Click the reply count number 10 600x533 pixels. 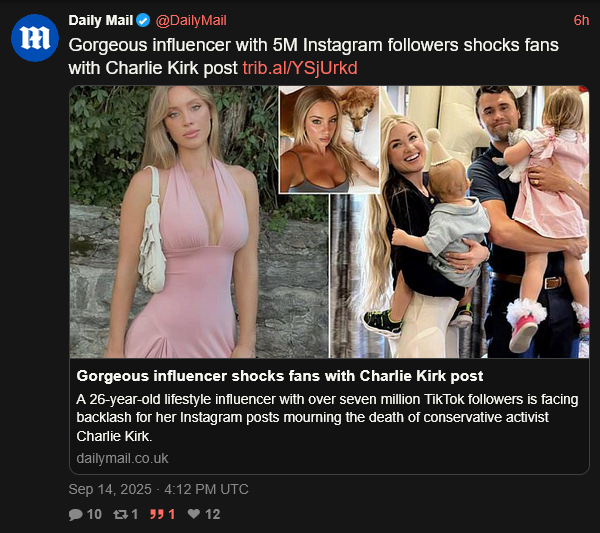pos(94,514)
